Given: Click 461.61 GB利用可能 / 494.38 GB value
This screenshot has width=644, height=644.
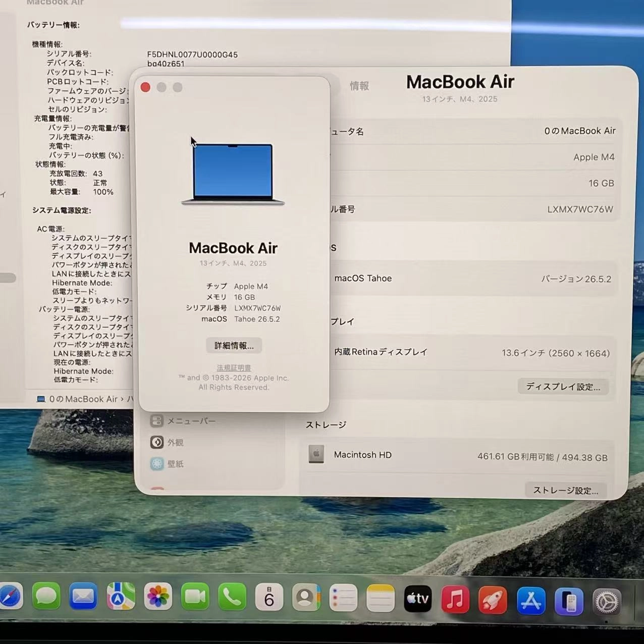Looking at the screenshot, I should point(543,457).
